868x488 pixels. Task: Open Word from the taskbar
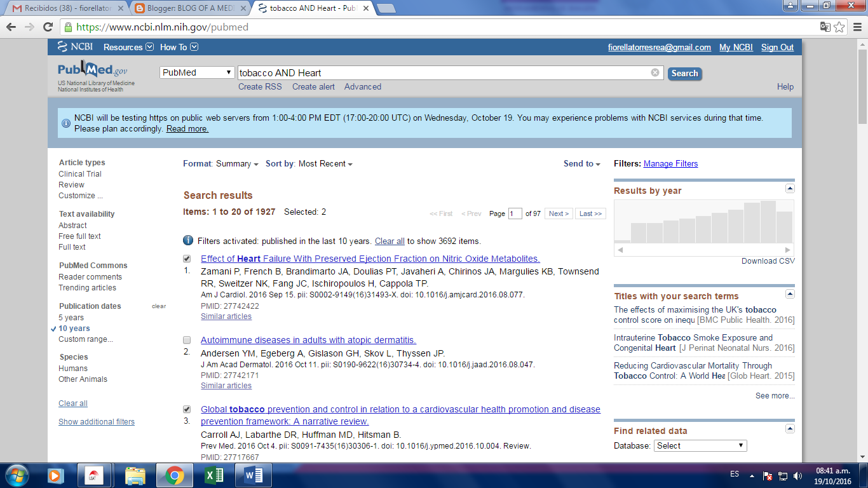point(253,475)
